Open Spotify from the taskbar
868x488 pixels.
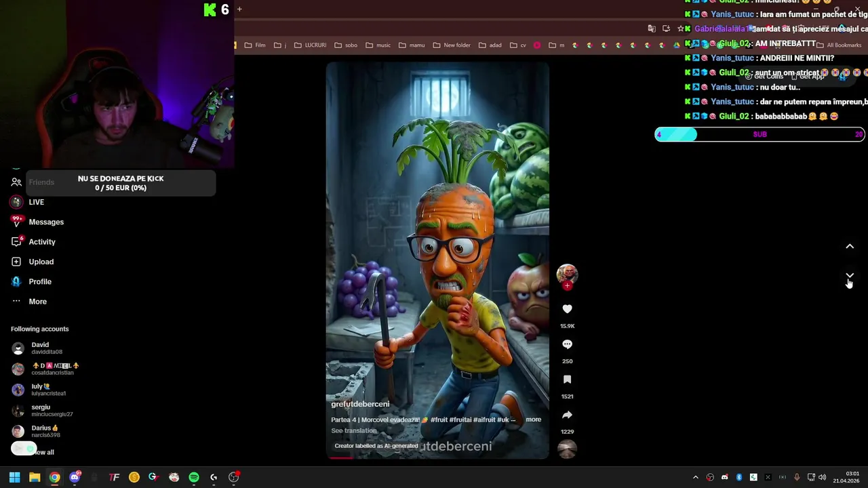[x=194, y=477]
